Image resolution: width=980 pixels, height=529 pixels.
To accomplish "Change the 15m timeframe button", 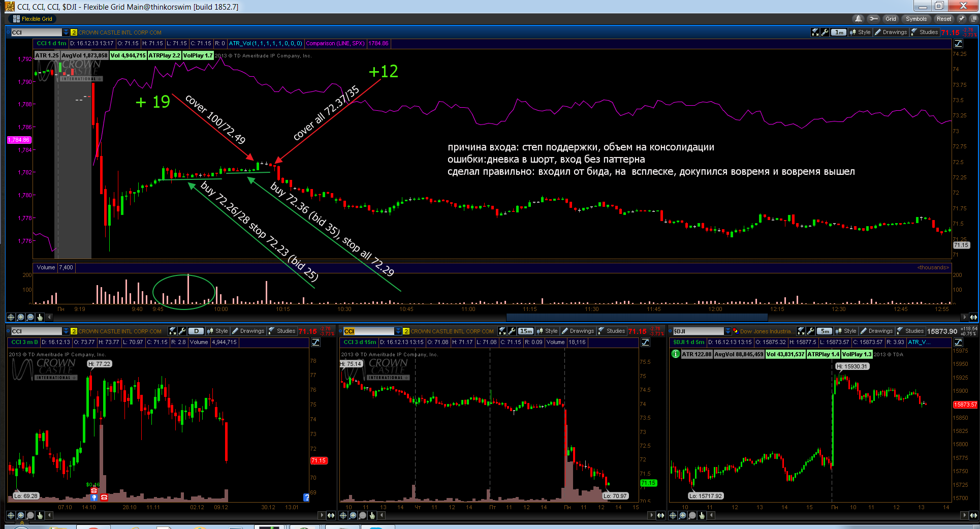I will [526, 331].
